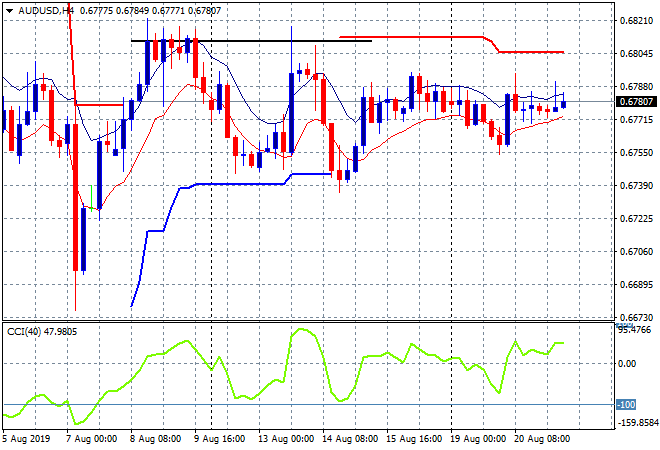
Task: Click the 0.66895 price axis label
Action: click(636, 285)
